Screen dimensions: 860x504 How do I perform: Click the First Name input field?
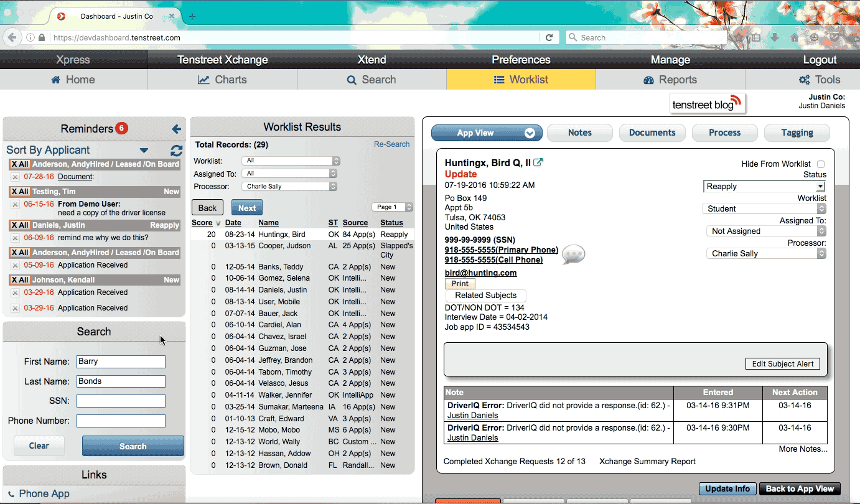[121, 362]
